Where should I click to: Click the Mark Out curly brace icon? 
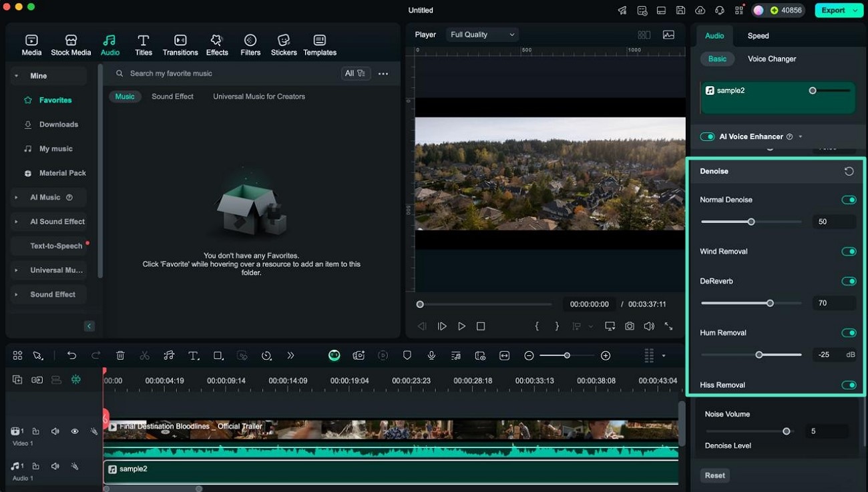[x=557, y=326]
